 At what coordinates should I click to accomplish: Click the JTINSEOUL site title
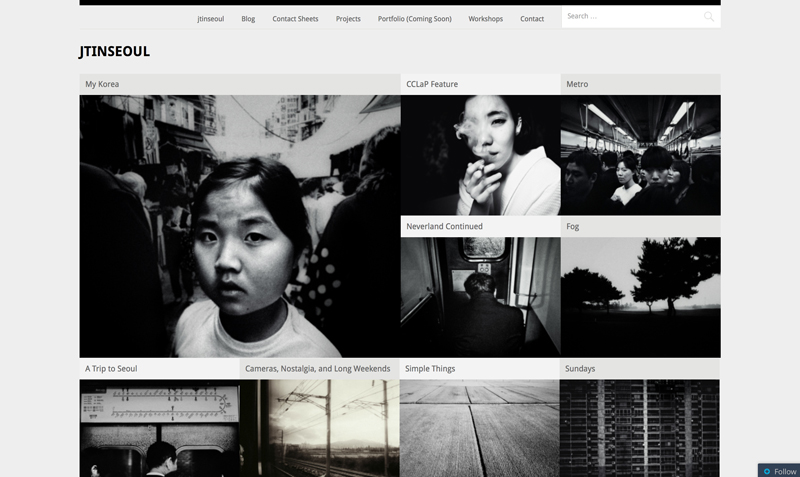[x=114, y=52]
